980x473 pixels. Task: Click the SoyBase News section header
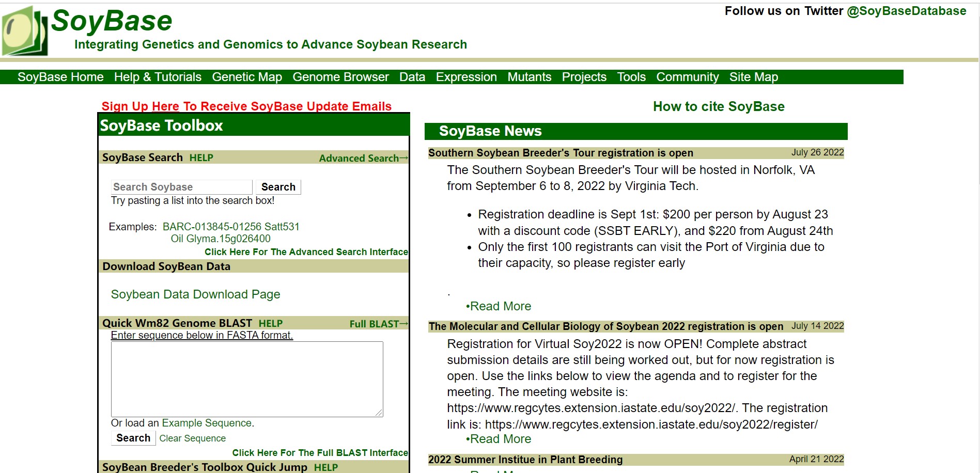pyautogui.click(x=636, y=131)
